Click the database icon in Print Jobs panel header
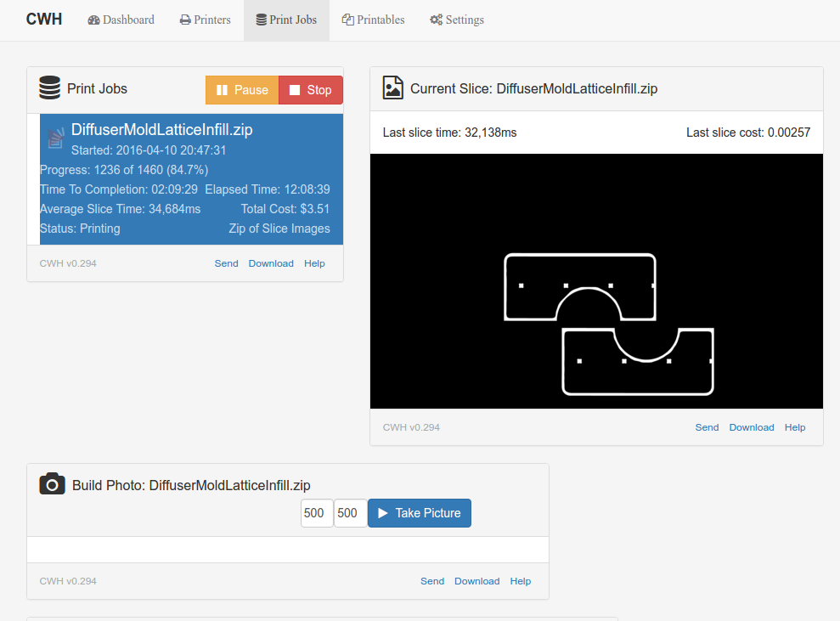 pyautogui.click(x=50, y=88)
